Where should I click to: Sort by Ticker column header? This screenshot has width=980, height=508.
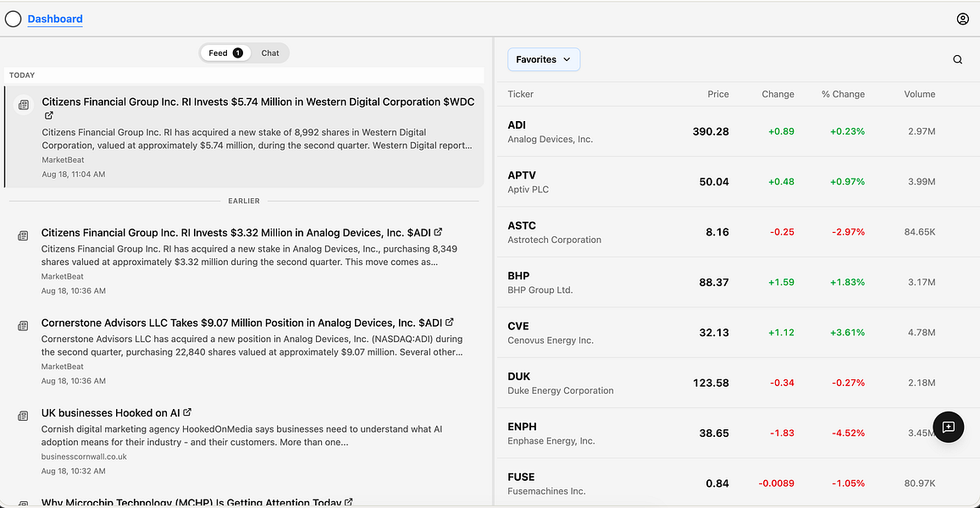521,94
